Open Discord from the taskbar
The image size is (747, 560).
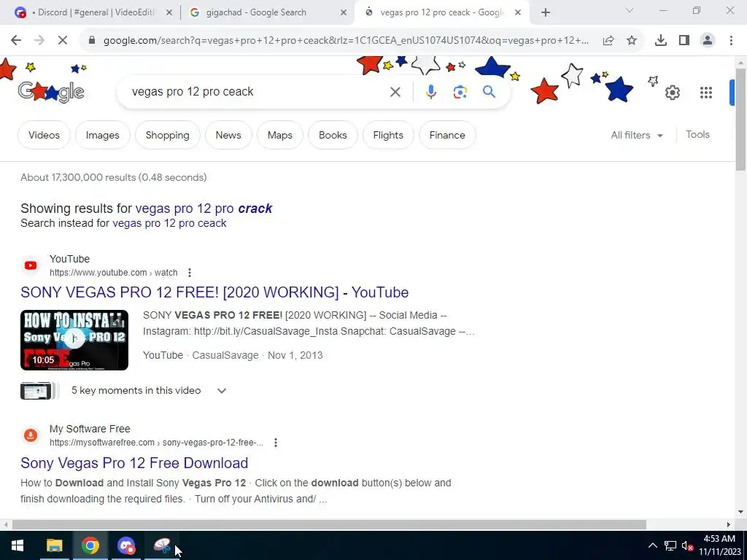pyautogui.click(x=126, y=545)
